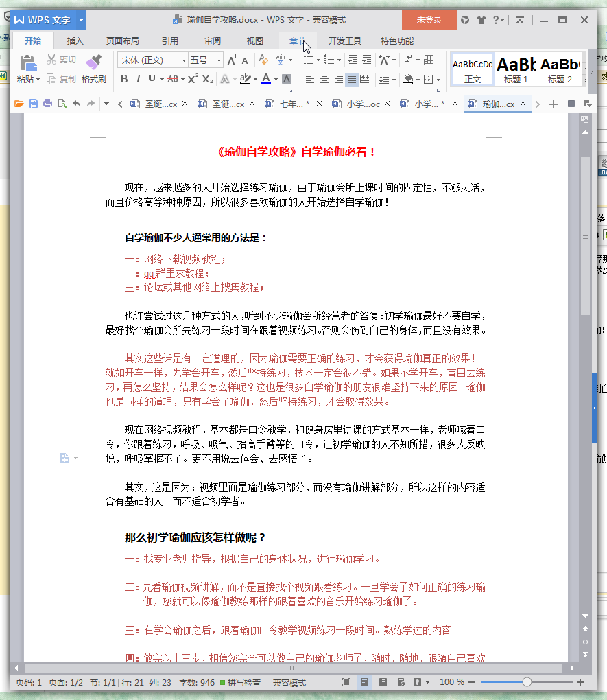Click the Paste clipboard icon
The height and width of the screenshot is (700, 607).
(x=28, y=63)
